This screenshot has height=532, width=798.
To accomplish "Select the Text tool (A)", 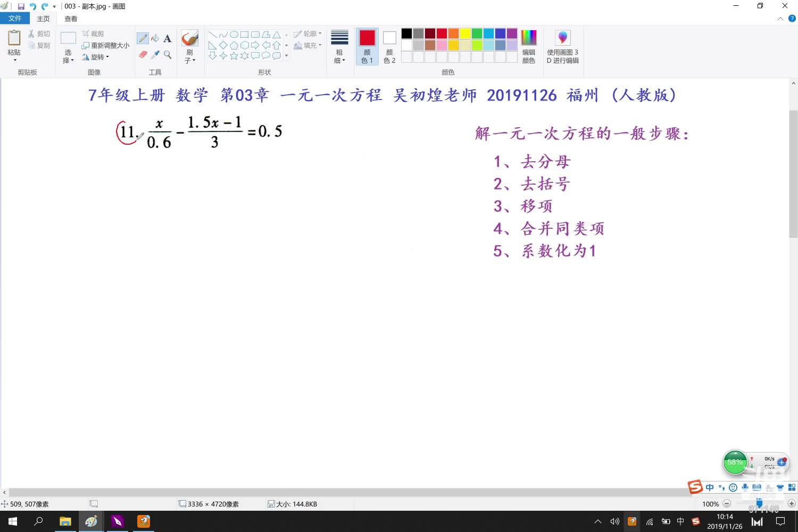I will coord(168,38).
